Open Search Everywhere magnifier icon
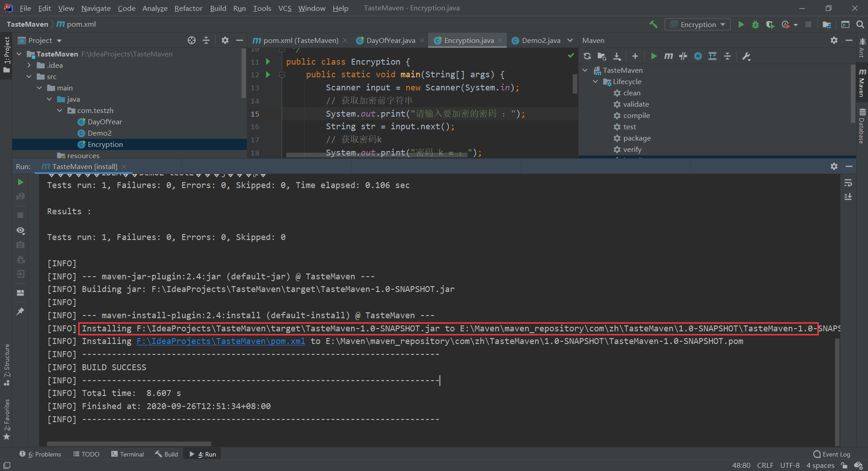Image resolution: width=868 pixels, height=471 pixels. click(x=860, y=24)
